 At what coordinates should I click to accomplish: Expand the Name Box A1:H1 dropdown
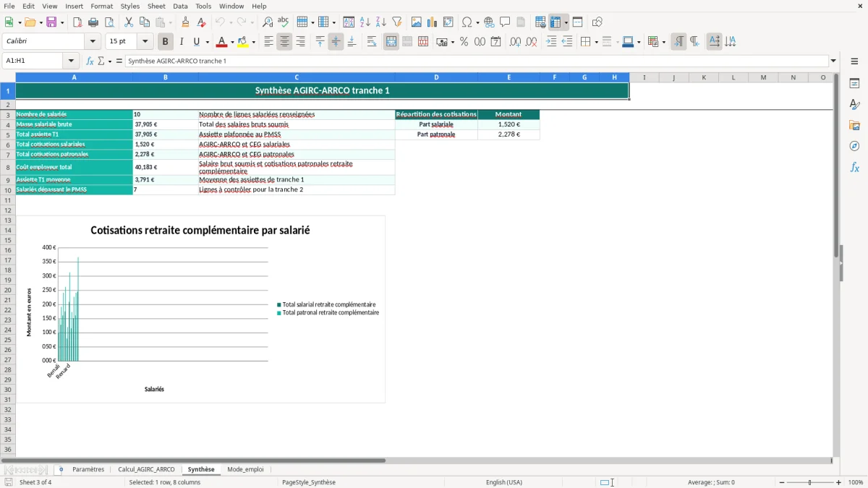click(71, 61)
